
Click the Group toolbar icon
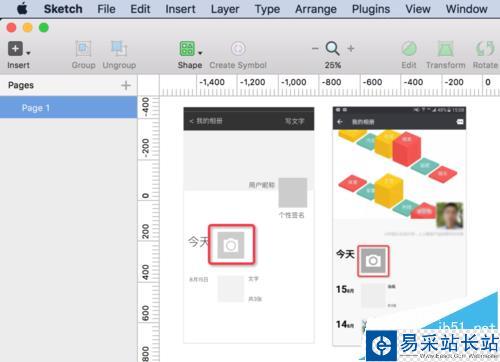click(83, 49)
